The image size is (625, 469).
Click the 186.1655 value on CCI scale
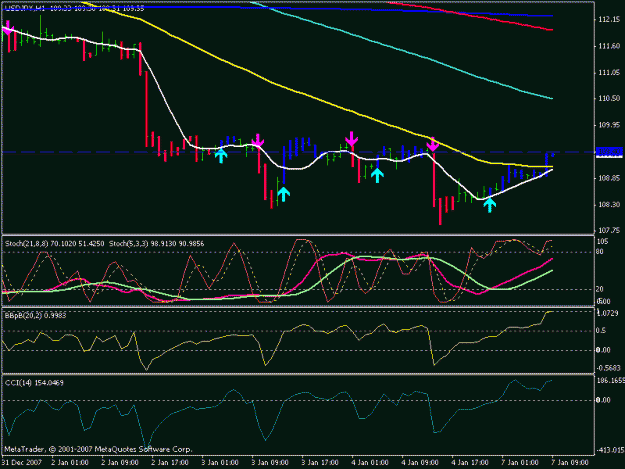(x=611, y=381)
